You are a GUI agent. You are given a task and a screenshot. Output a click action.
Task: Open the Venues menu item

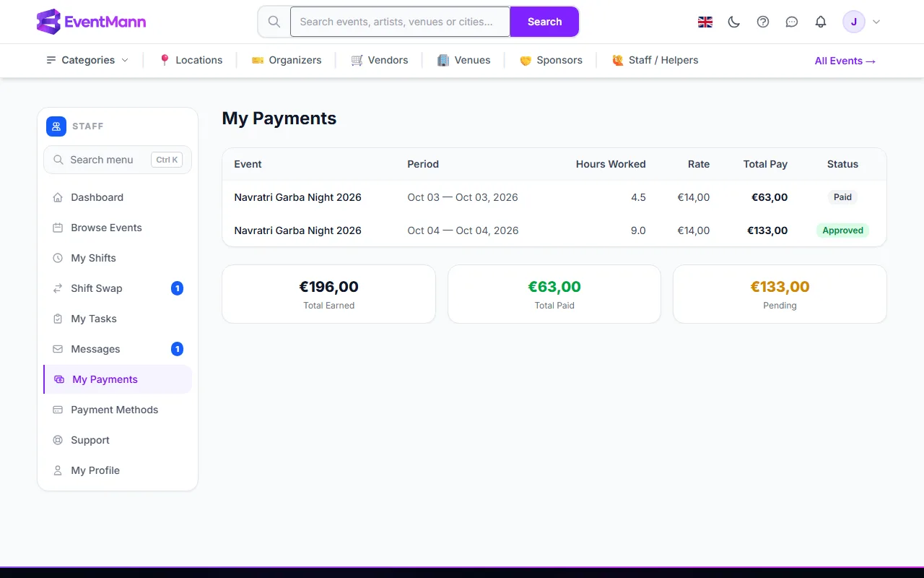463,60
